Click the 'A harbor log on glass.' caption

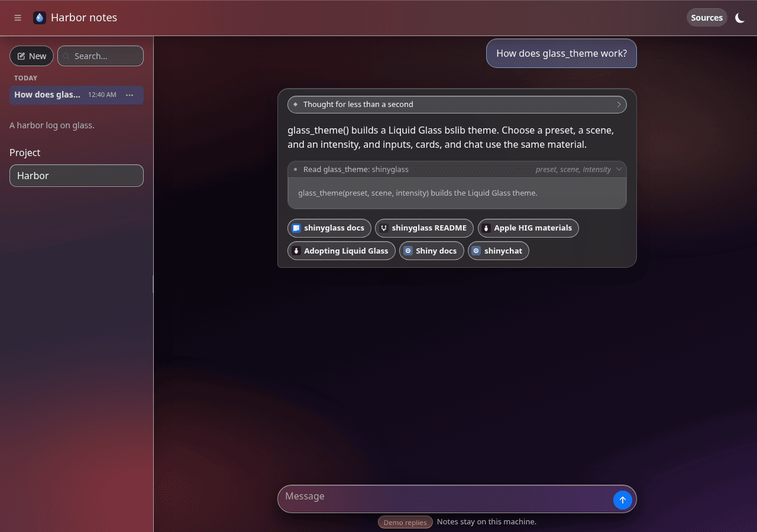[x=52, y=125]
